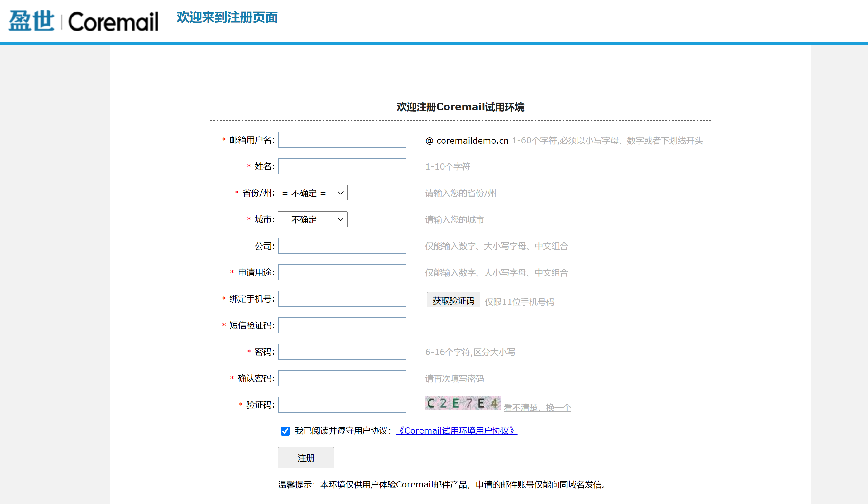This screenshot has width=868, height=504.
Task: Click the 短信验证码 input field
Action: pyautogui.click(x=342, y=325)
